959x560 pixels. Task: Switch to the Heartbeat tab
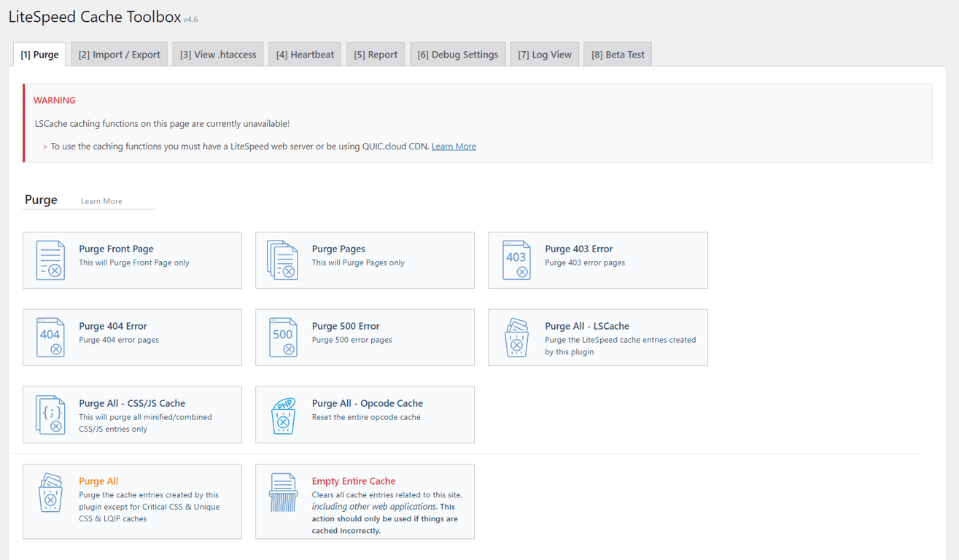click(x=304, y=53)
